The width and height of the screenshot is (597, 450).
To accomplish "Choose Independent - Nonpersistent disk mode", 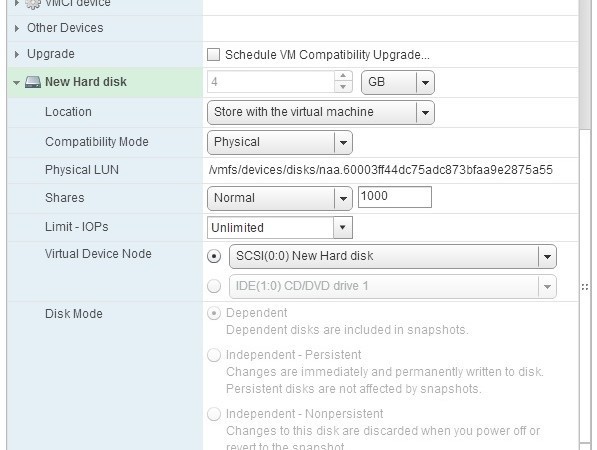I will pyautogui.click(x=214, y=414).
